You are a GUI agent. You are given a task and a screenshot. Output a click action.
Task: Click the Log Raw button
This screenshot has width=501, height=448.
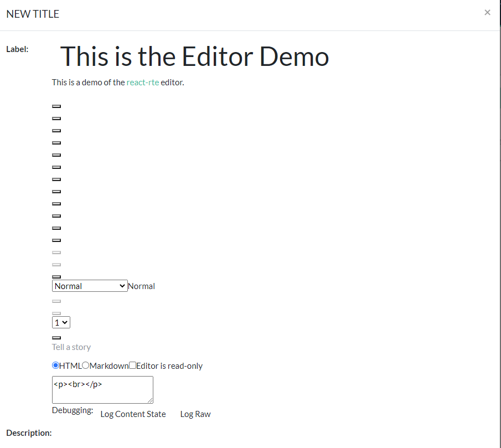click(195, 414)
